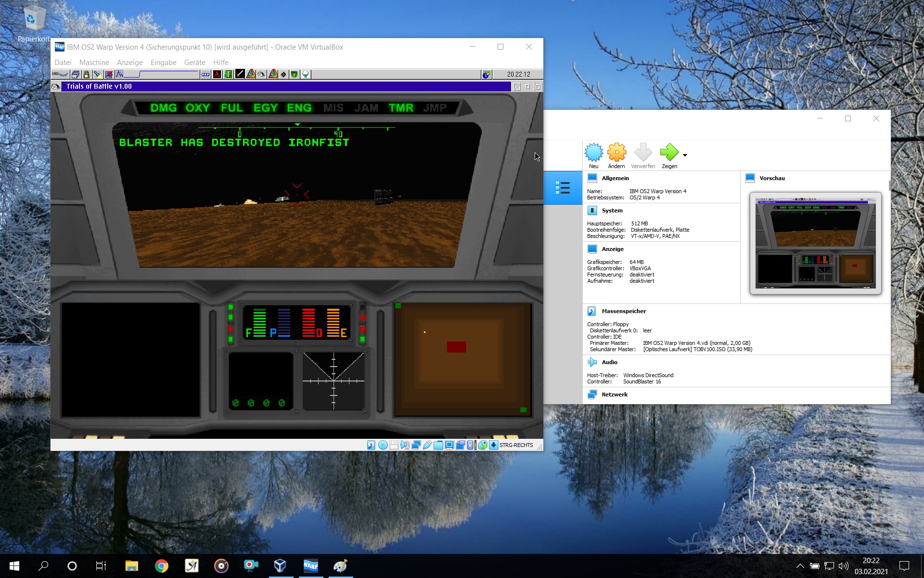Viewport: 924px width, 578px height.
Task: Click the window list icon on WarpCenter
Action: [x=76, y=74]
